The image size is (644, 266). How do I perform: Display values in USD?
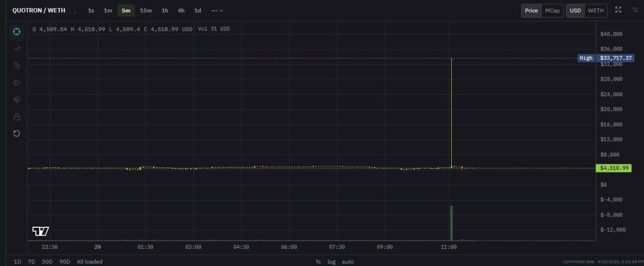(x=575, y=11)
